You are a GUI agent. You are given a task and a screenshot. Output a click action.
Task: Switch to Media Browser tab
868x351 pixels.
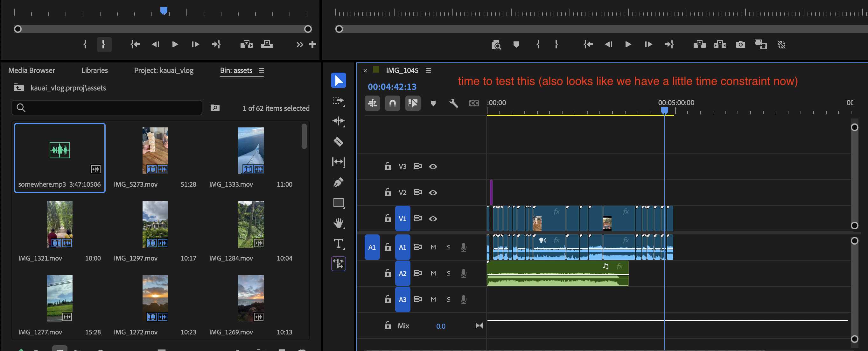32,70
